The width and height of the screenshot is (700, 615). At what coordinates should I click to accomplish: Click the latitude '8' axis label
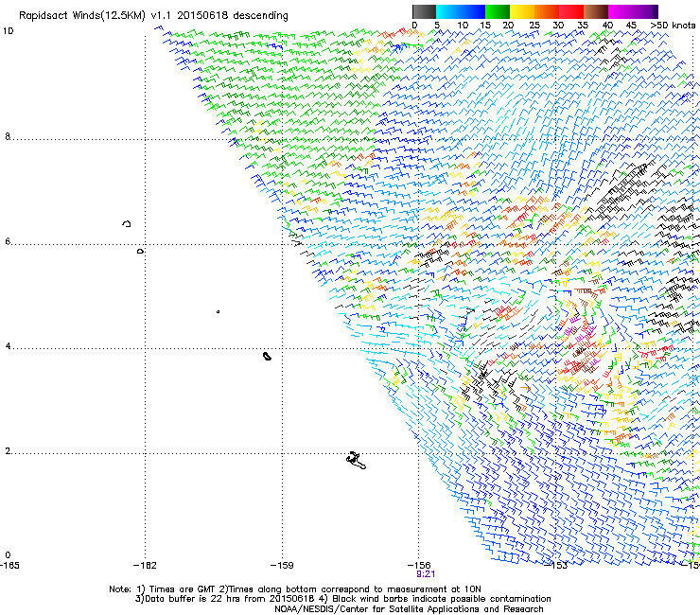coord(8,136)
